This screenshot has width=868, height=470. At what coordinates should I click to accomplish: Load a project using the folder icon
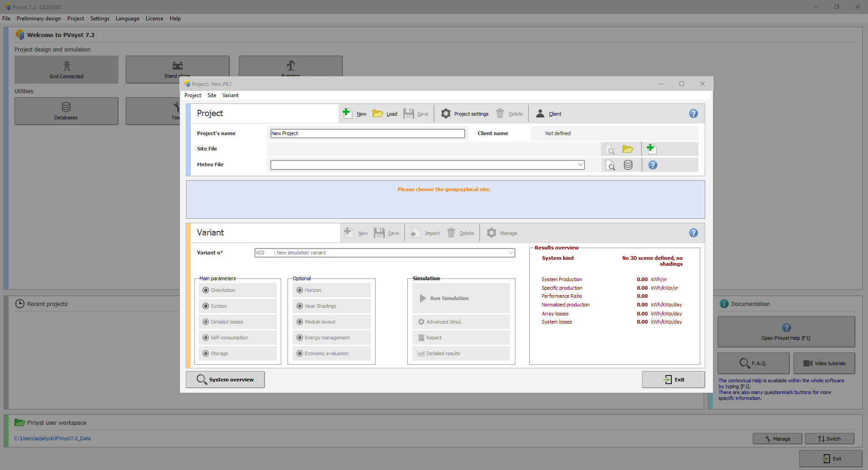point(377,113)
